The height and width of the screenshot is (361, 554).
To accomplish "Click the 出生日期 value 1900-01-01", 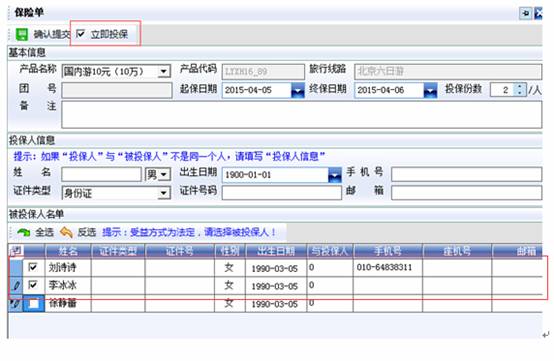I will coord(248,175).
